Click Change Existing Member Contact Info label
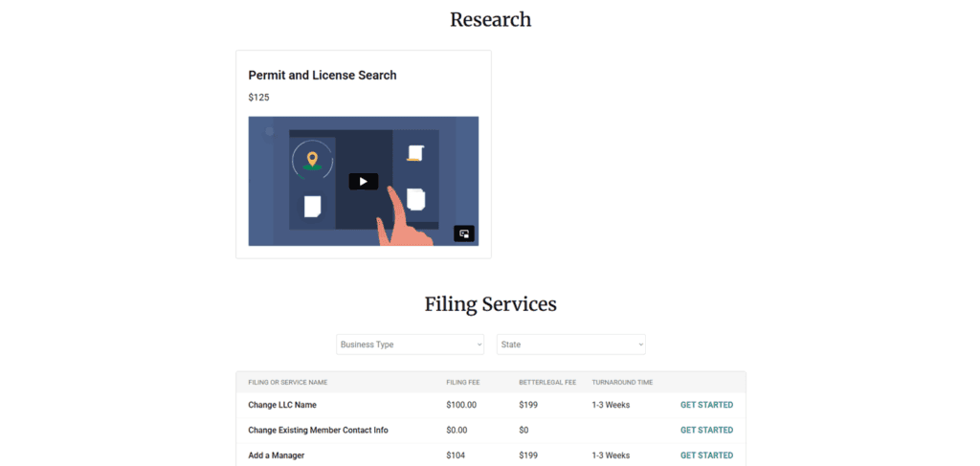980x466 pixels. click(318, 430)
